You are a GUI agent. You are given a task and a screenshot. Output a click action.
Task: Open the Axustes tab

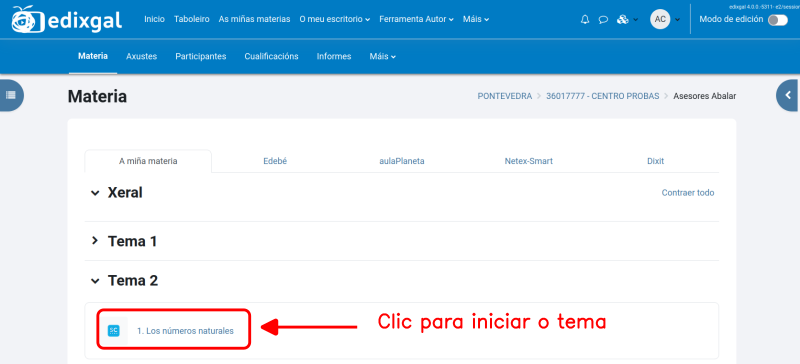click(141, 56)
